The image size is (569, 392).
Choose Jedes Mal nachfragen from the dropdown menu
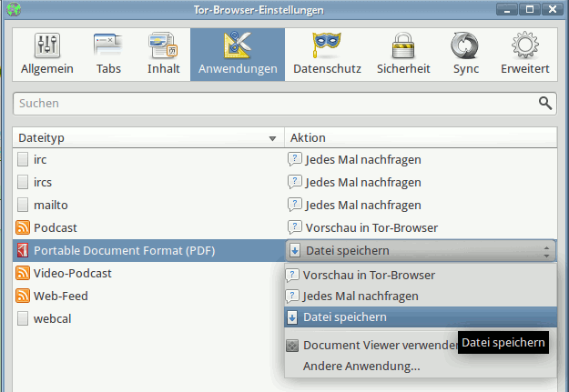(x=421, y=296)
